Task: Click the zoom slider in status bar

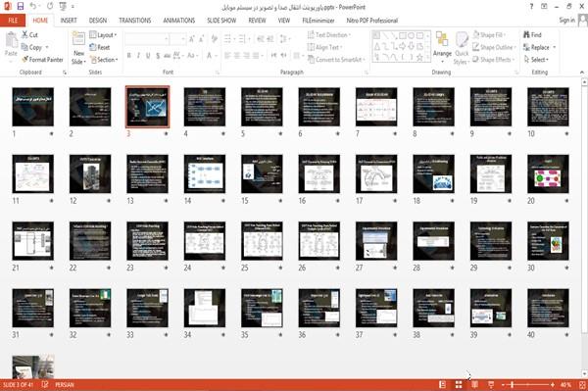Action: (x=527, y=384)
